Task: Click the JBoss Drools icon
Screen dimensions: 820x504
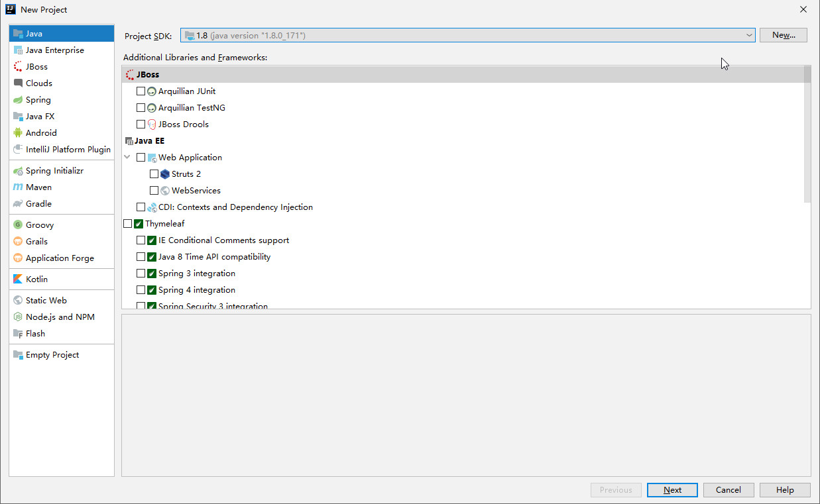Action: tap(152, 124)
